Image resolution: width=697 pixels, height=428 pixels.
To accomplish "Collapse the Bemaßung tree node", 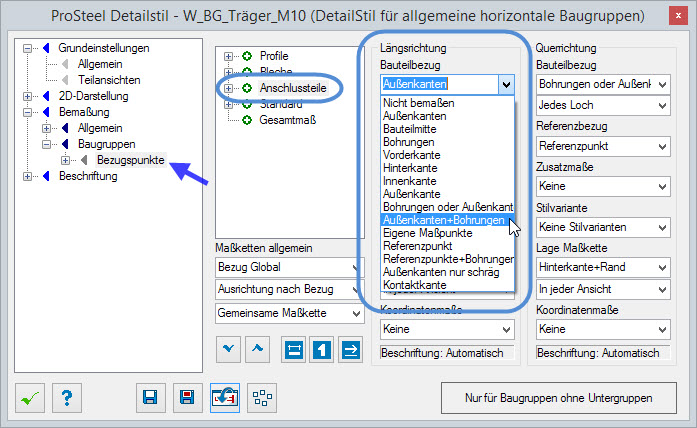I will [x=28, y=112].
